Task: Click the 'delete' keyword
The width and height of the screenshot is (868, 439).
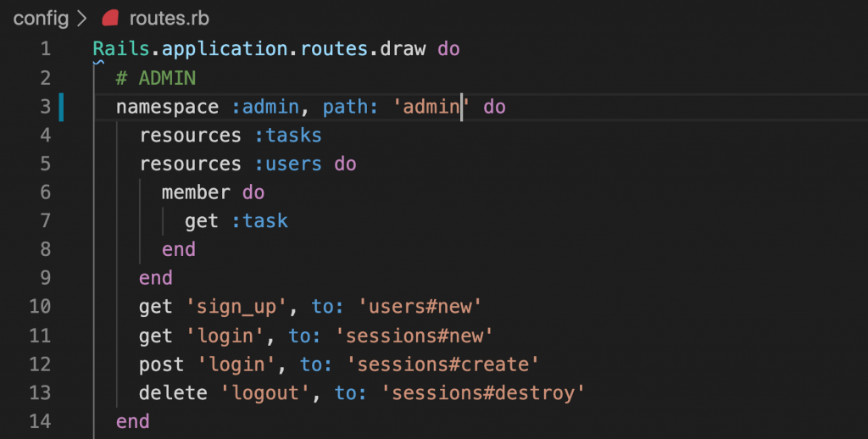Action: [173, 392]
